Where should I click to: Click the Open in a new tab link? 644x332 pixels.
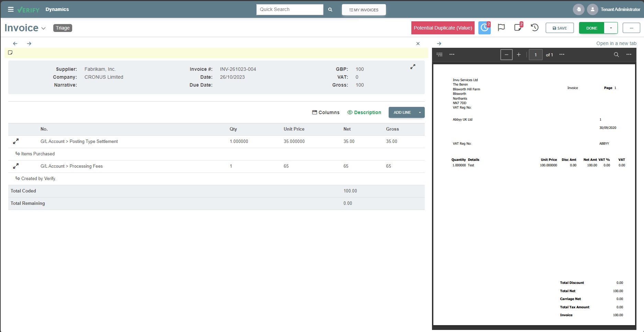click(x=617, y=43)
